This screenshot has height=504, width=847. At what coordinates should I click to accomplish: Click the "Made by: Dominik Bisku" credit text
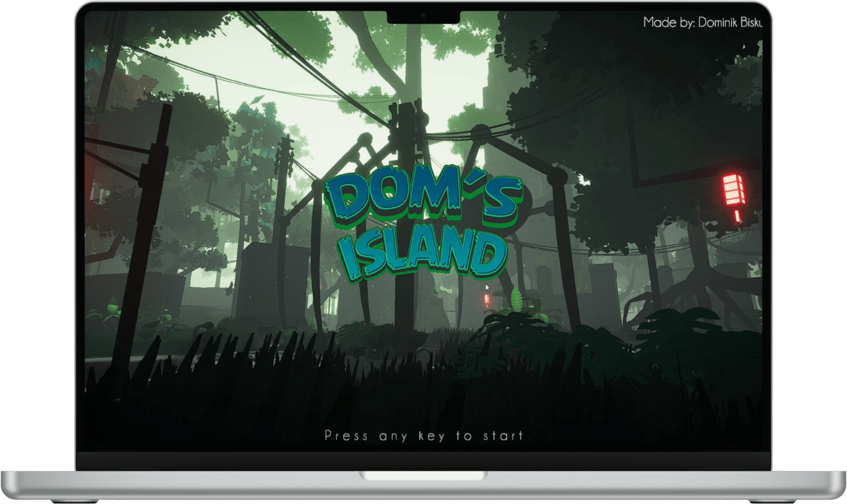pyautogui.click(x=703, y=22)
